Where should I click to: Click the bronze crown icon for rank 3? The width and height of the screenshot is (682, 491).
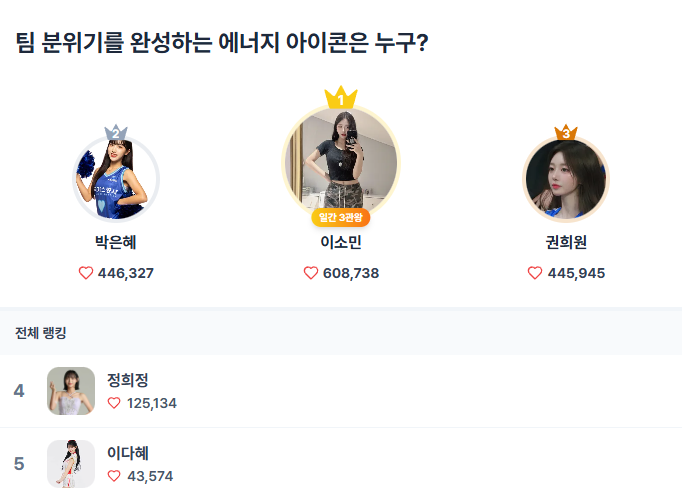[x=566, y=132]
